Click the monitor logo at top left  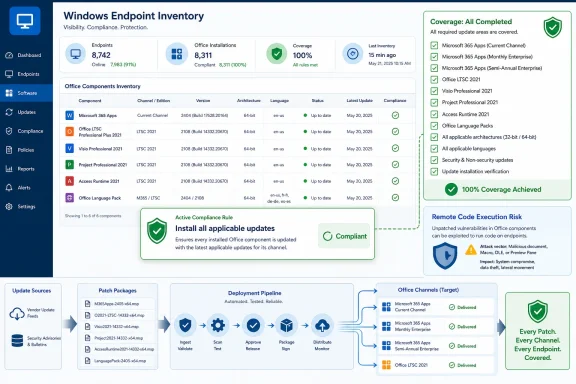point(25,21)
